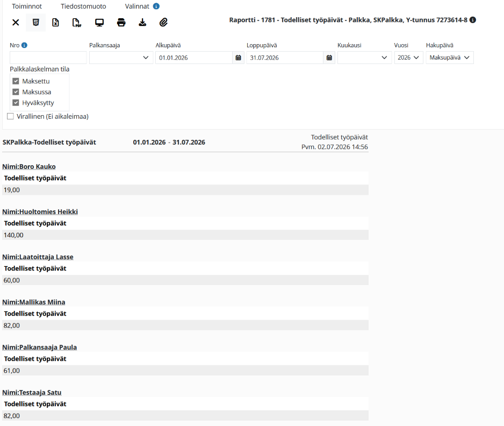The height and width of the screenshot is (426, 504).
Task: Expand the Palkansaaja dropdown
Action: [x=121, y=58]
